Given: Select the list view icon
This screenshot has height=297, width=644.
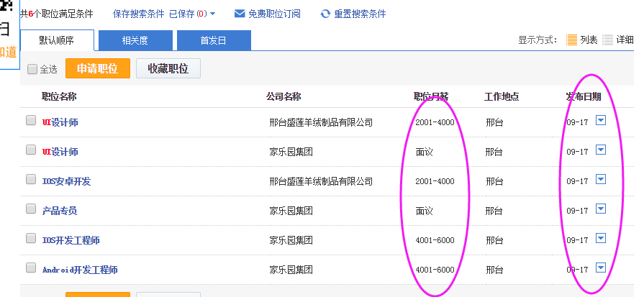Looking at the screenshot, I should pyautogui.click(x=571, y=40).
